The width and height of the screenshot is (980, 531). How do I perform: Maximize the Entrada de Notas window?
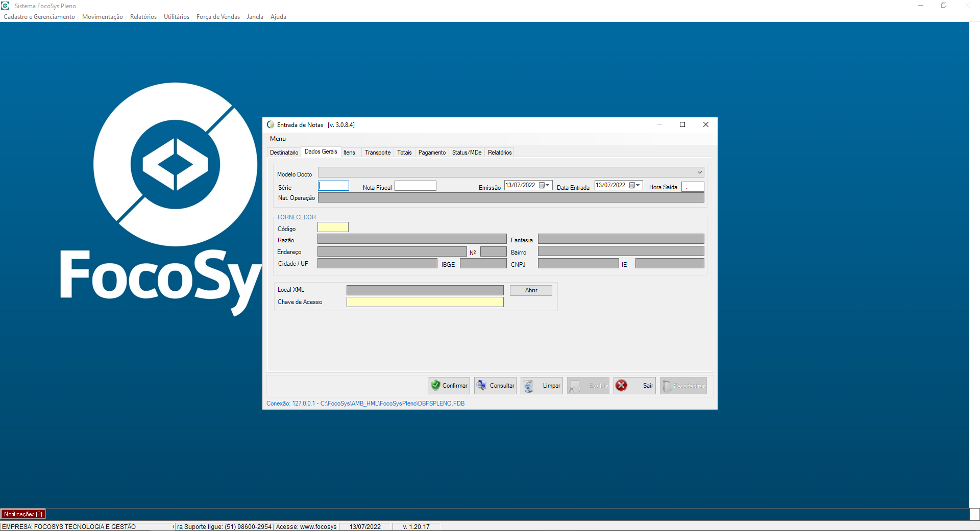tap(682, 124)
